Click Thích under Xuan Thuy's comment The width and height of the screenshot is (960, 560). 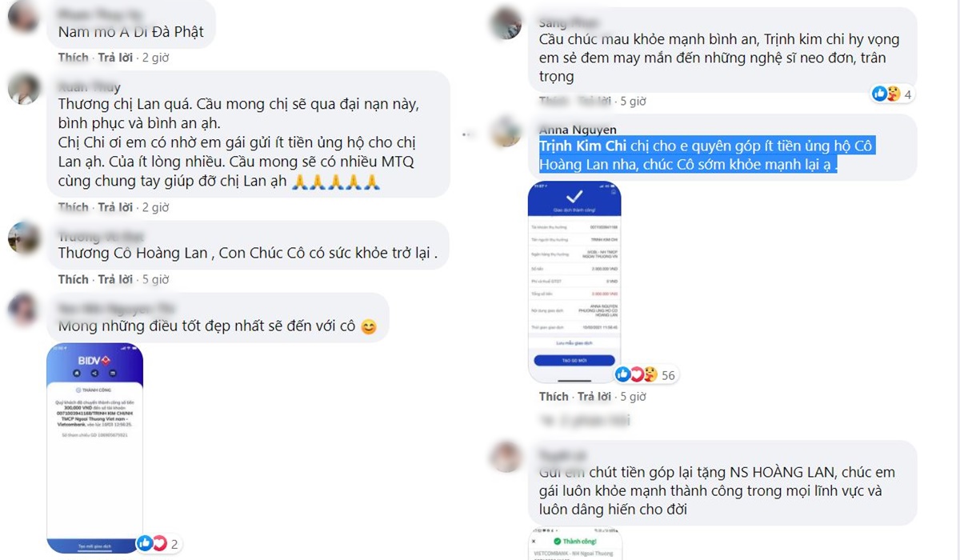(73, 207)
